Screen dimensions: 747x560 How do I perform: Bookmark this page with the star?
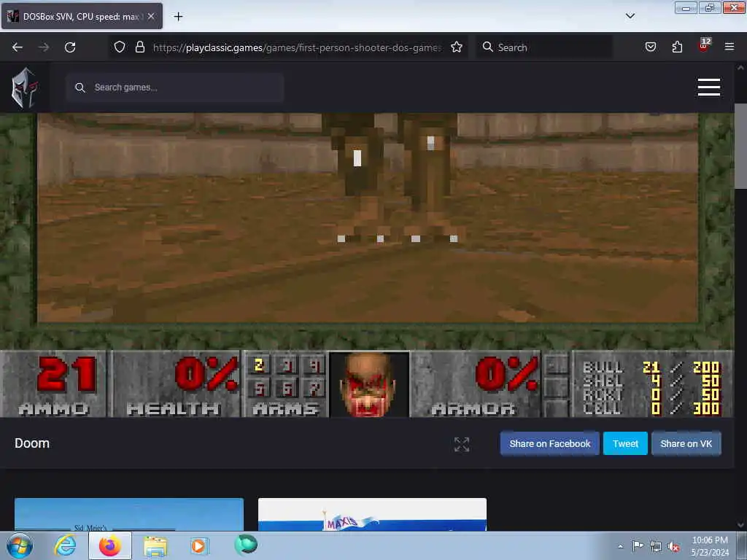(457, 47)
